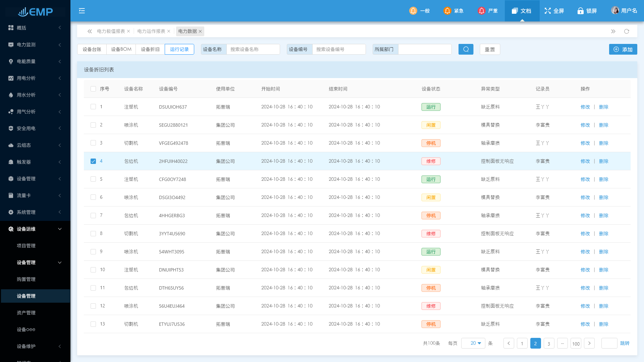Check the select-all header checkbox
644x362 pixels.
tap(93, 89)
